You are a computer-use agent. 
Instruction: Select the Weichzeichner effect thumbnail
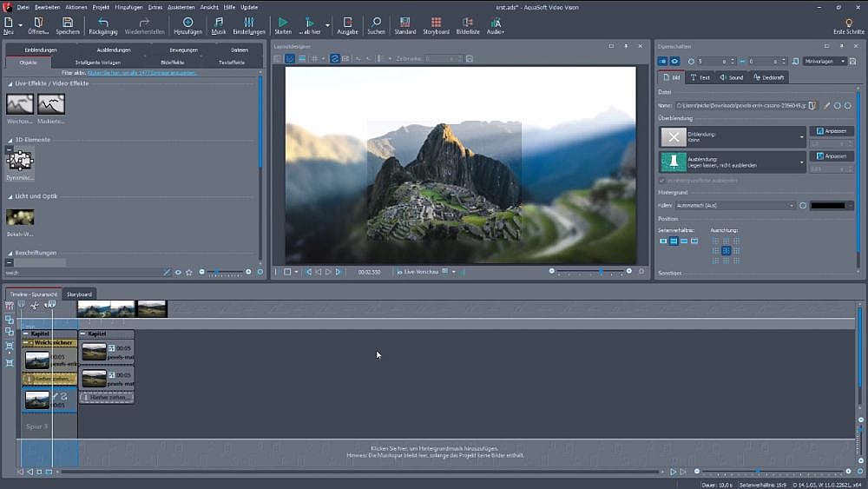tap(20, 105)
